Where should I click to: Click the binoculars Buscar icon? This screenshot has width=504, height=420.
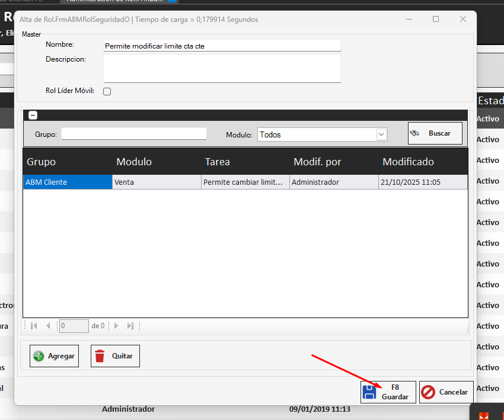[x=415, y=133]
